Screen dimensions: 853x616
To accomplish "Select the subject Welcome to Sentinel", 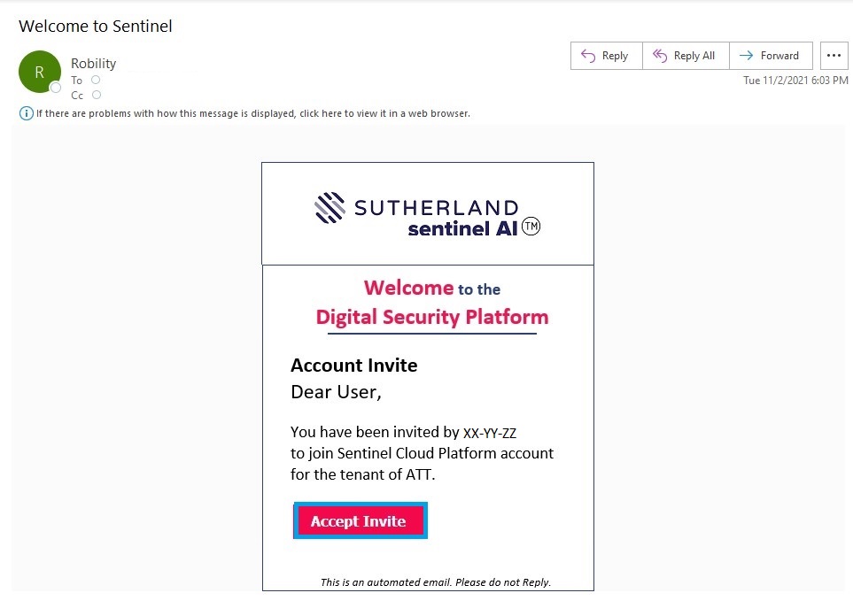I will click(x=95, y=26).
